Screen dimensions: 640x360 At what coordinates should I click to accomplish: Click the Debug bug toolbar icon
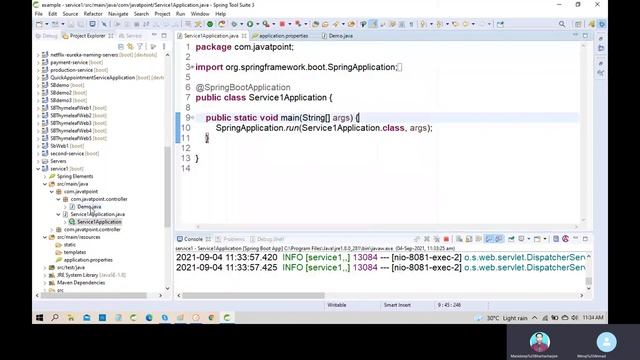click(234, 24)
